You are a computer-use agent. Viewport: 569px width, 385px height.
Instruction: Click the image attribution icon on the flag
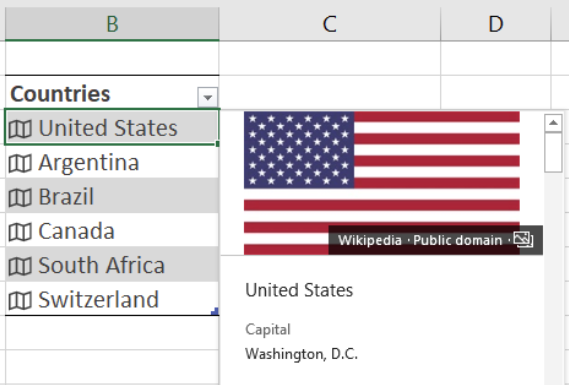(523, 240)
